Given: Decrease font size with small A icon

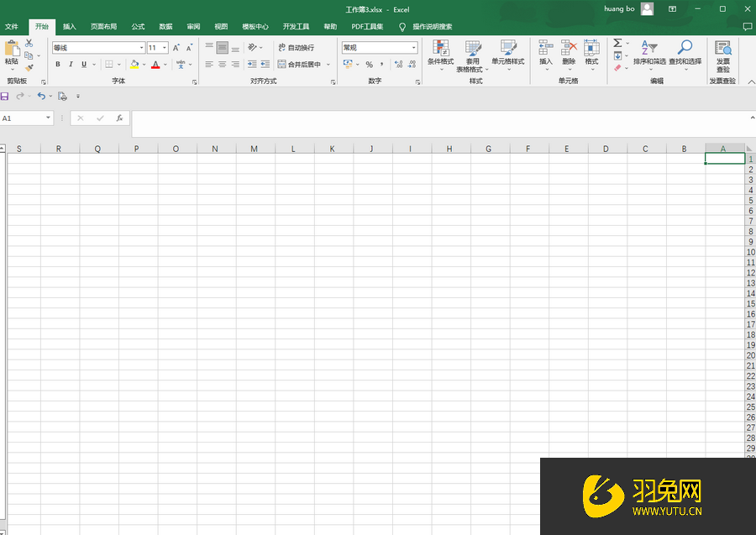Looking at the screenshot, I should pos(190,48).
